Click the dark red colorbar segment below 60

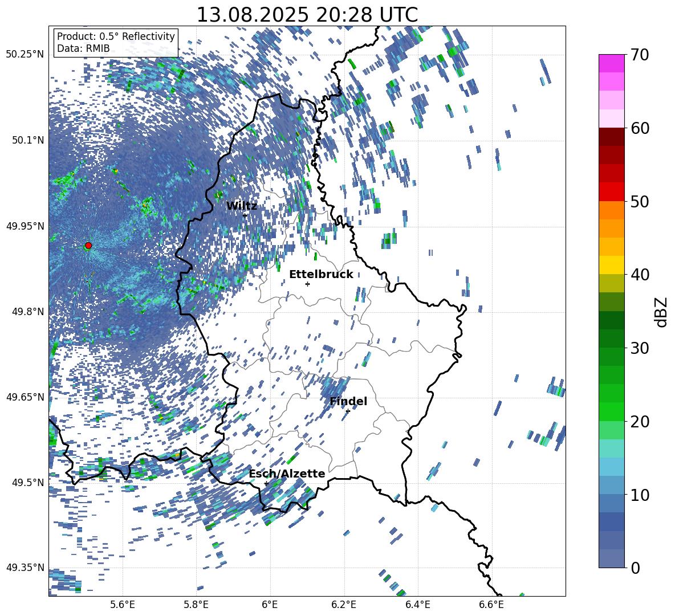coord(611,137)
